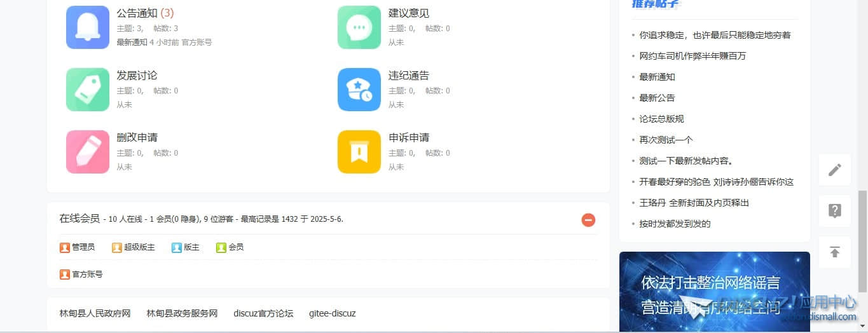This screenshot has height=333, width=868.
Task: Click the 版主 legend user icon
Action: tap(177, 247)
